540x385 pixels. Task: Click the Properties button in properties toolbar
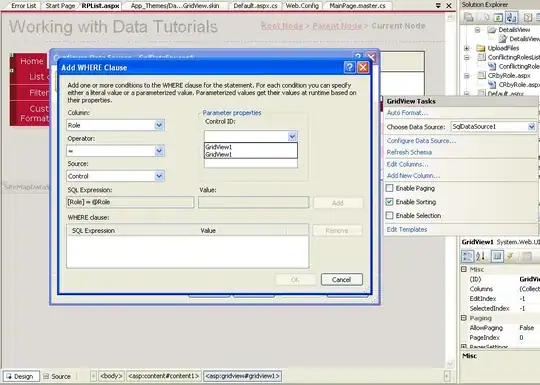tap(497, 256)
